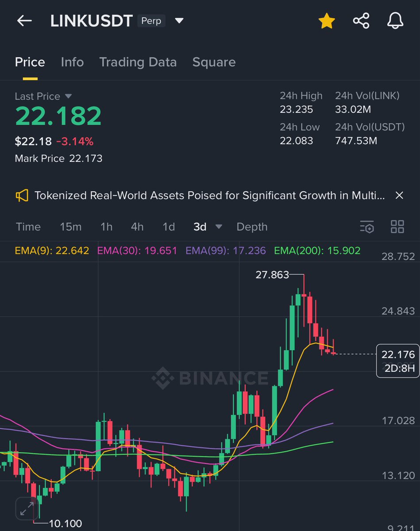The image size is (420, 531).
Task: Open the Depth chart view
Action: coord(252,227)
